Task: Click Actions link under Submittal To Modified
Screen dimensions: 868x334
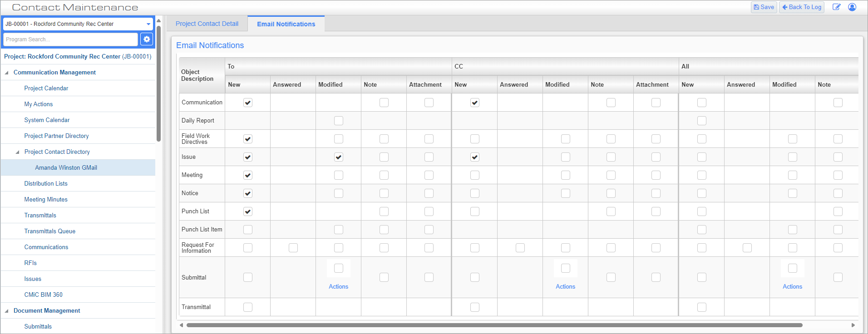Action: (339, 287)
